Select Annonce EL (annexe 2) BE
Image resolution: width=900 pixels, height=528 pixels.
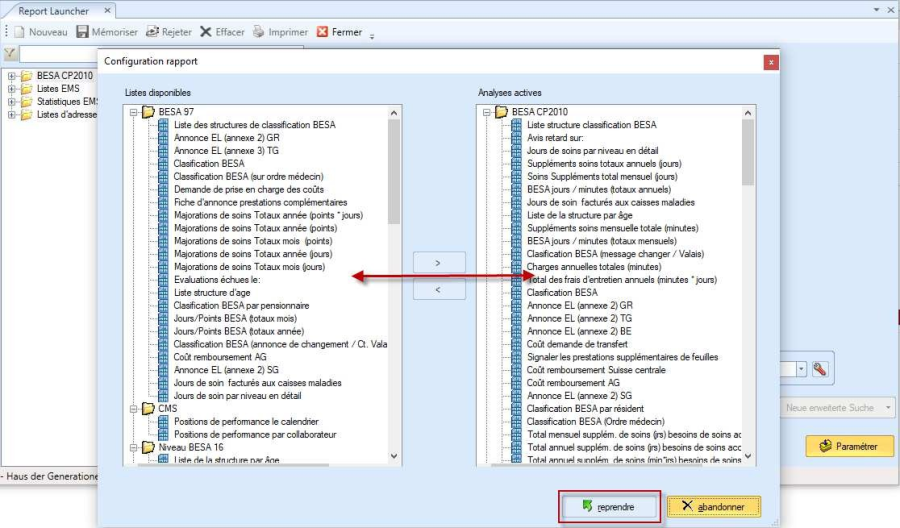click(579, 331)
